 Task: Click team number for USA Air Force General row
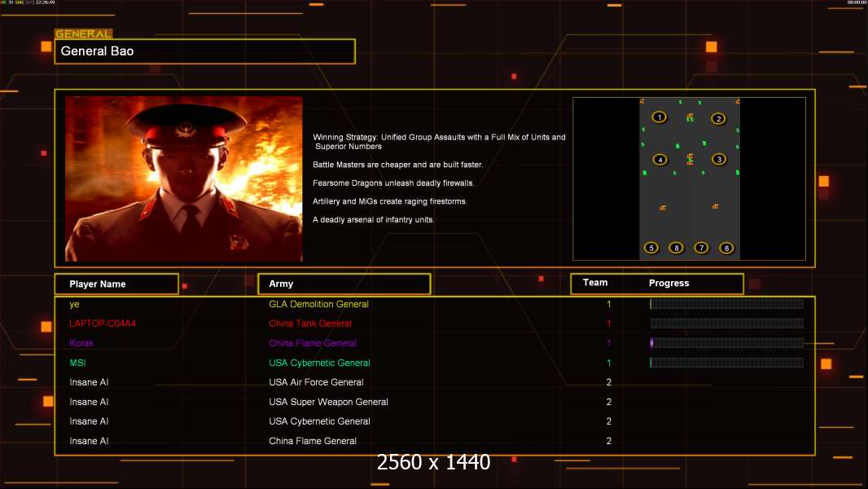tap(609, 382)
